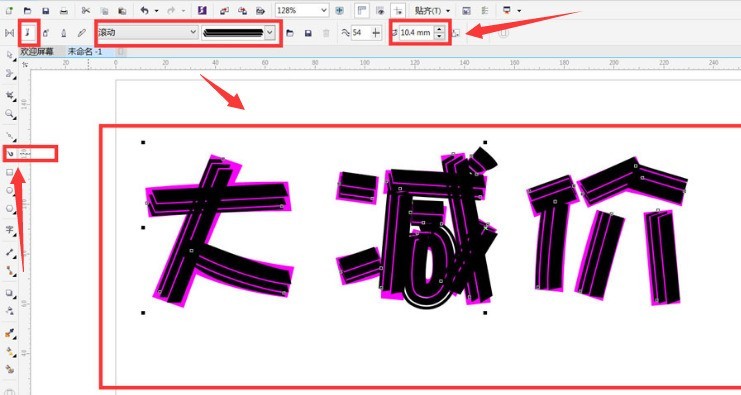
Task: Click the Publish to PDF icon
Action: tap(260, 10)
